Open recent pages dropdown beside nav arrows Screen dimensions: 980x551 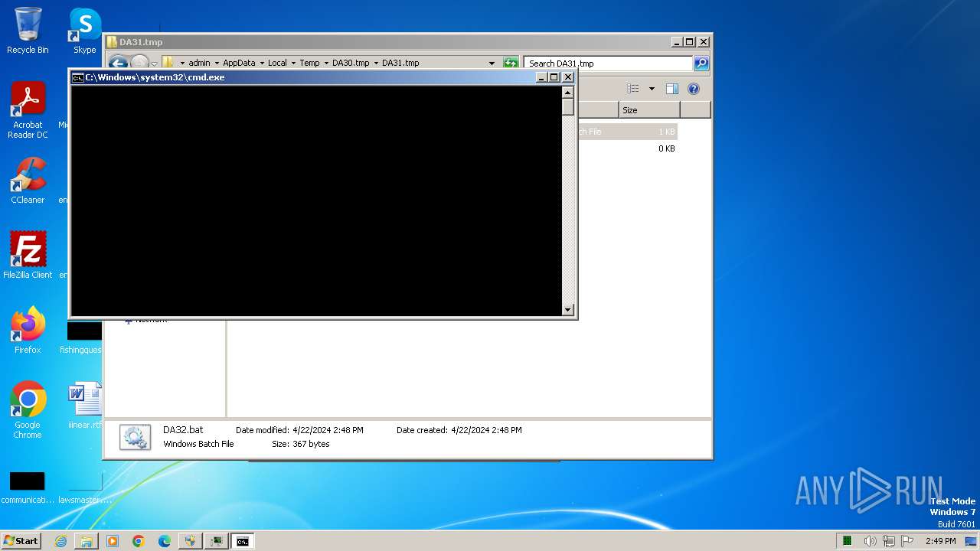[x=154, y=64]
